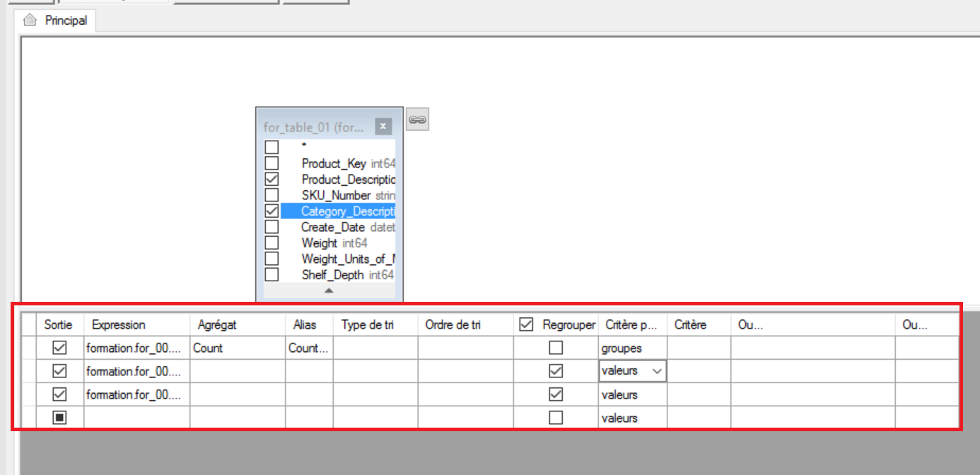Screen dimensions: 980x475
Task: Uncheck Category_Description in the field list
Action: 272,211
